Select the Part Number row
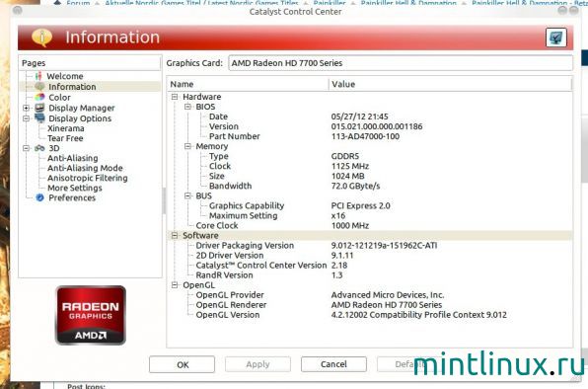Screen dimensions: 588x389 pos(370,136)
